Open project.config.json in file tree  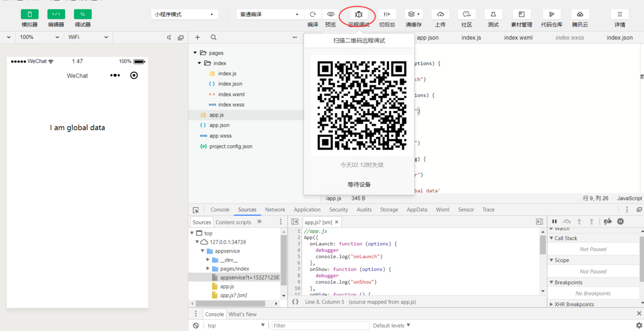(x=231, y=146)
